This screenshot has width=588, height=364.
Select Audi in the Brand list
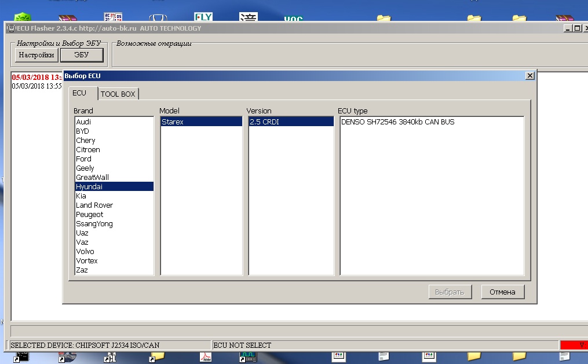pyautogui.click(x=114, y=122)
